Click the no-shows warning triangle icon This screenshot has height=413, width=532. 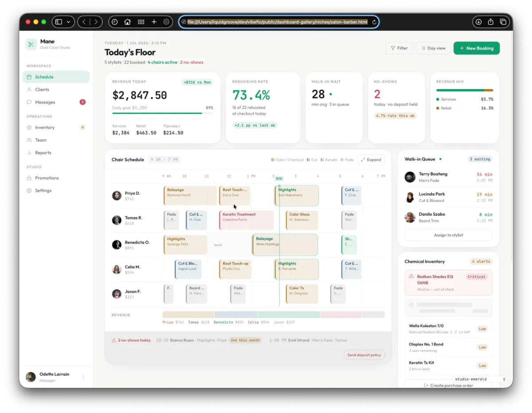click(114, 340)
